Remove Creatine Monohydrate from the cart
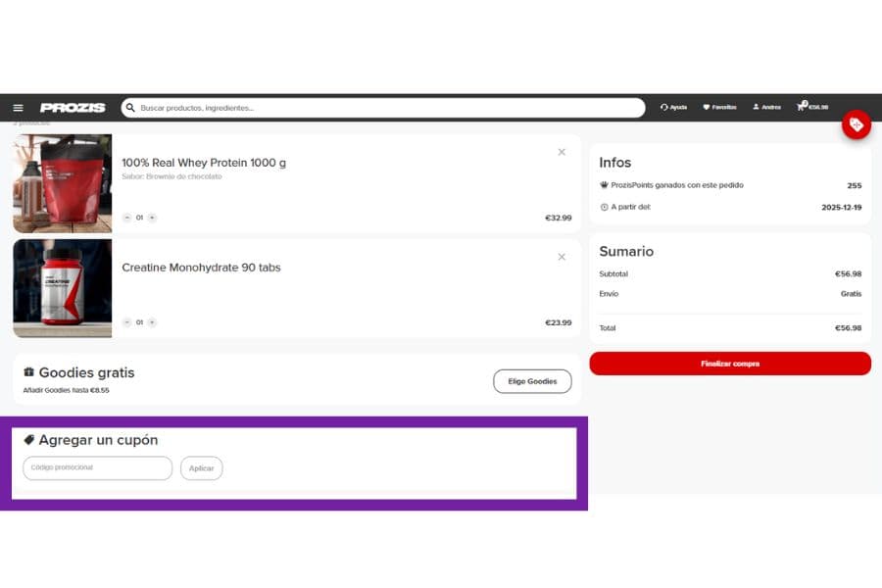Screen dimensions: 882x588 [x=562, y=257]
